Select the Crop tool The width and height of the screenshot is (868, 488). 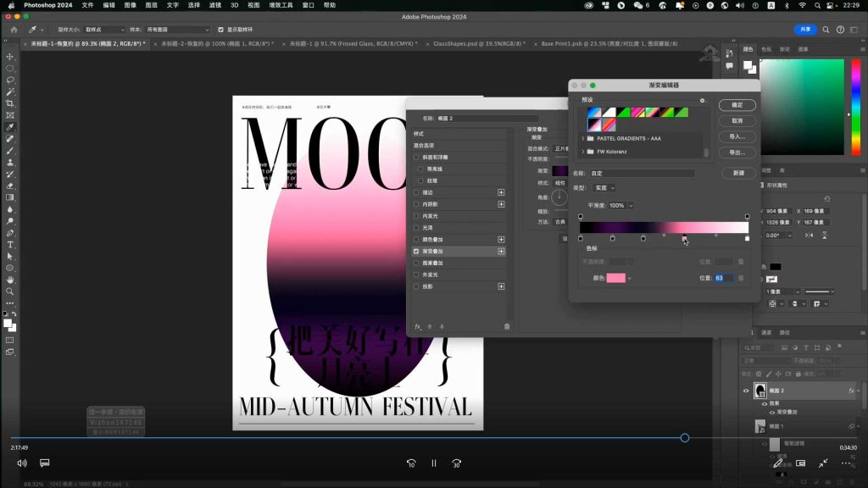tap(10, 103)
